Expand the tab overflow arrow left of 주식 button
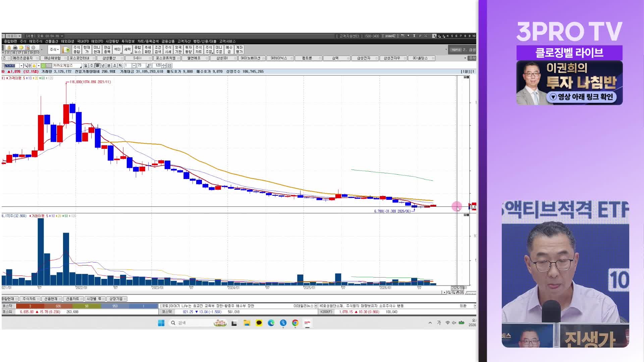Image resolution: width=644 pixels, height=362 pixels. pyautogui.click(x=465, y=58)
